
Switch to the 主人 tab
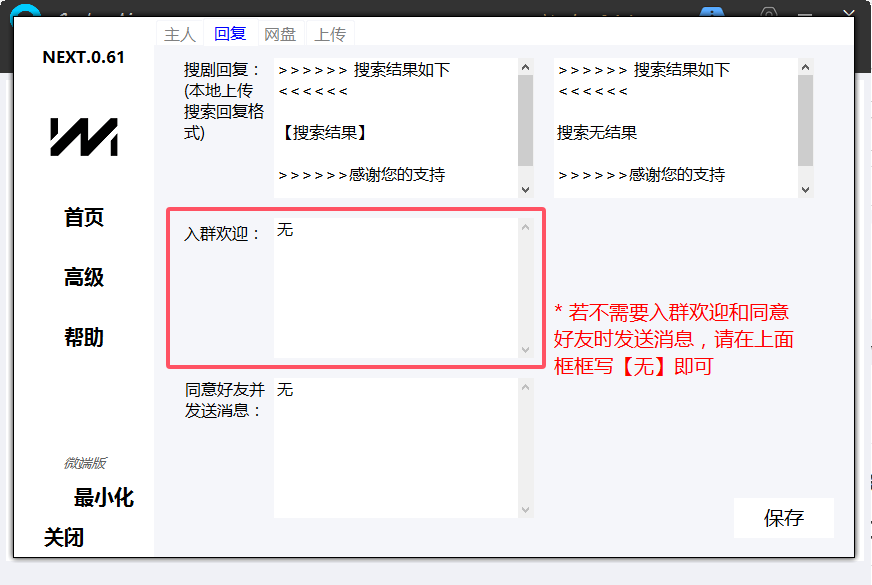179,33
